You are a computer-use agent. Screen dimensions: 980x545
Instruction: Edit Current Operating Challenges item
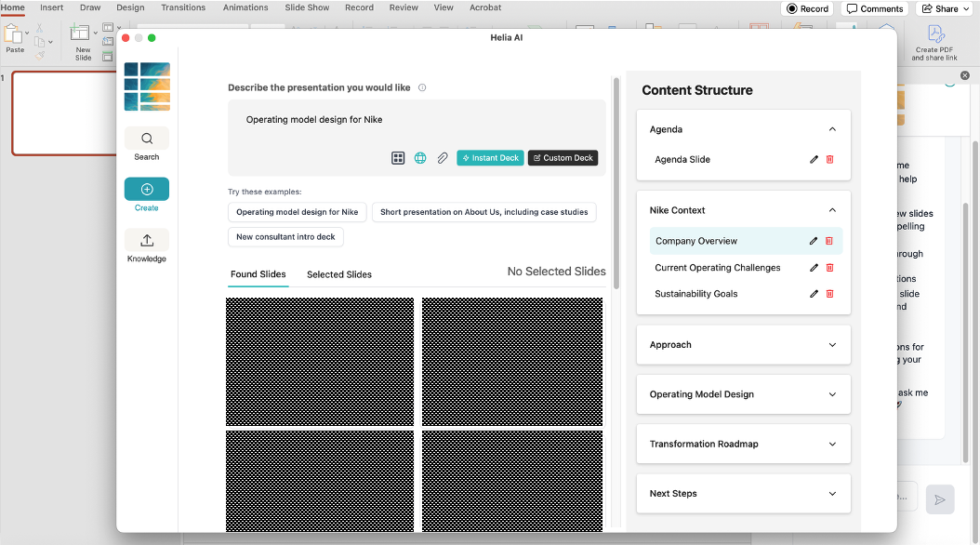[814, 268]
